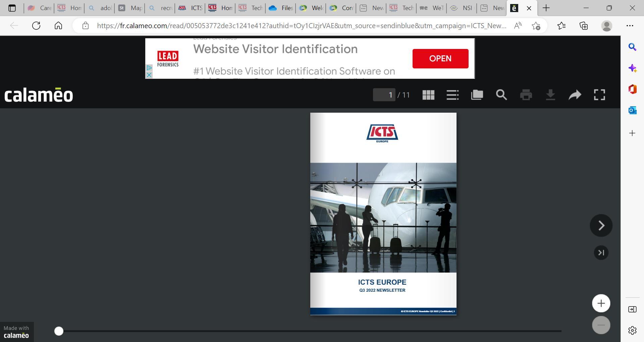Switch to the Con tab
Image resolution: width=644 pixels, height=342 pixels.
[341, 8]
